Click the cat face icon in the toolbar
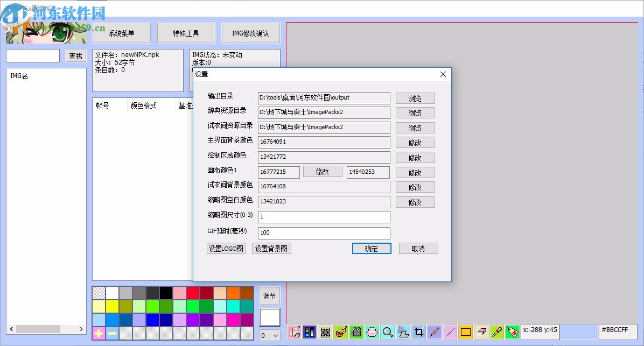The image size is (644, 346). point(340,332)
